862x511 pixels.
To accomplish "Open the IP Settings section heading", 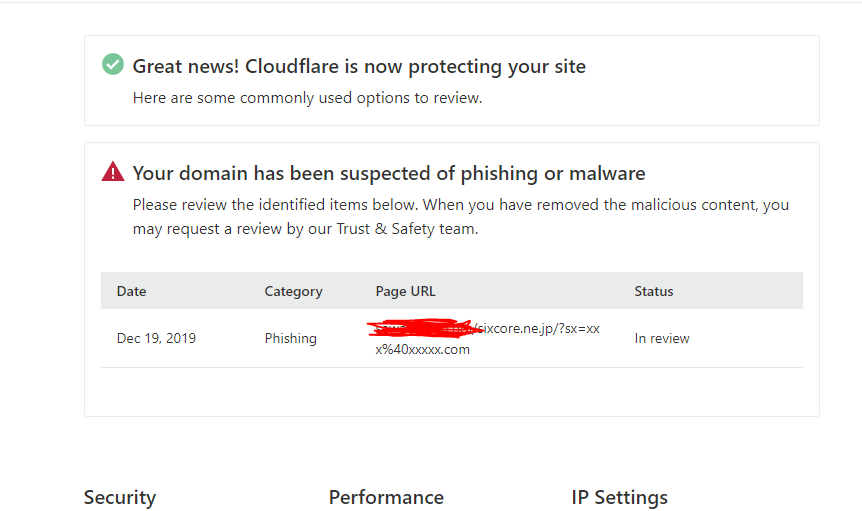I will tap(620, 497).
